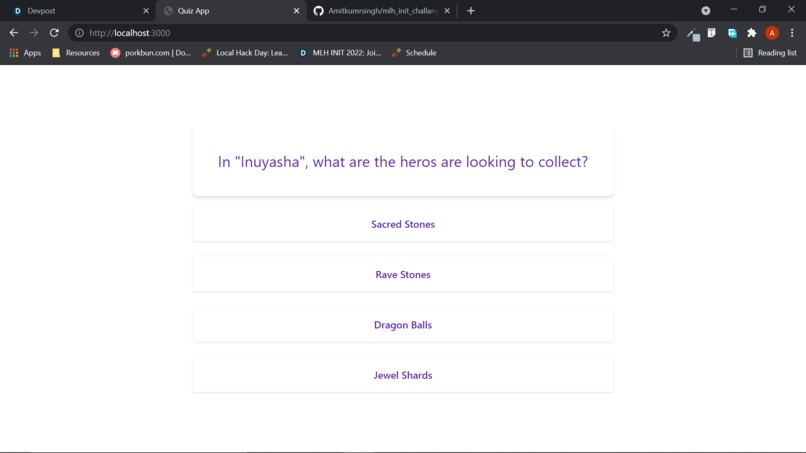
Task: Open the Local Hack Day bookmark
Action: click(x=245, y=53)
